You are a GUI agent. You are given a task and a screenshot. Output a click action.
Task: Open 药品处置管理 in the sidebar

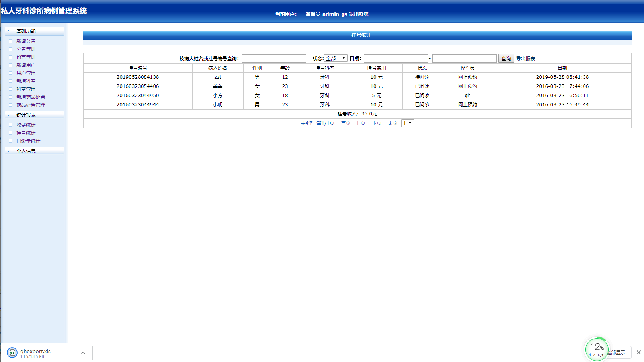pos(31,105)
